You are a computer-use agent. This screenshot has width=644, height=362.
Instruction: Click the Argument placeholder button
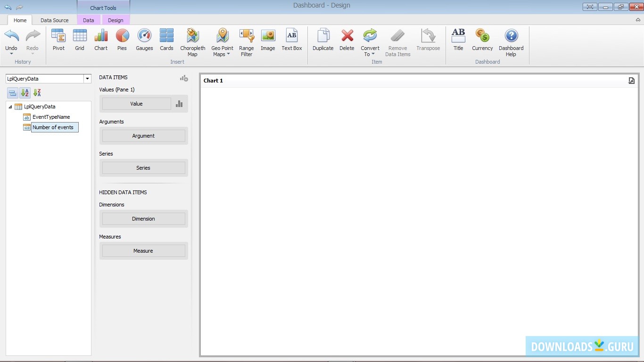(143, 136)
